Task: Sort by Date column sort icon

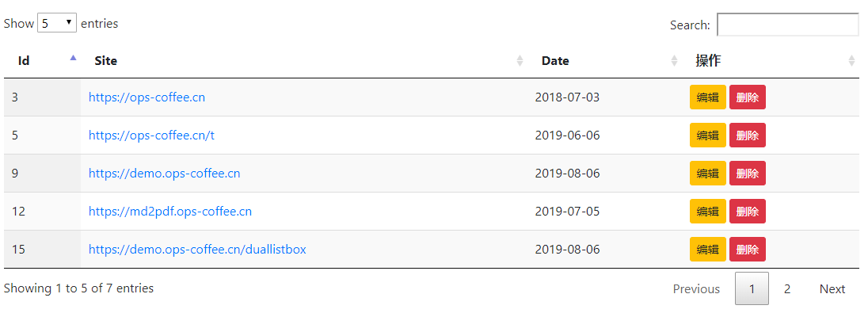Action: [x=674, y=61]
